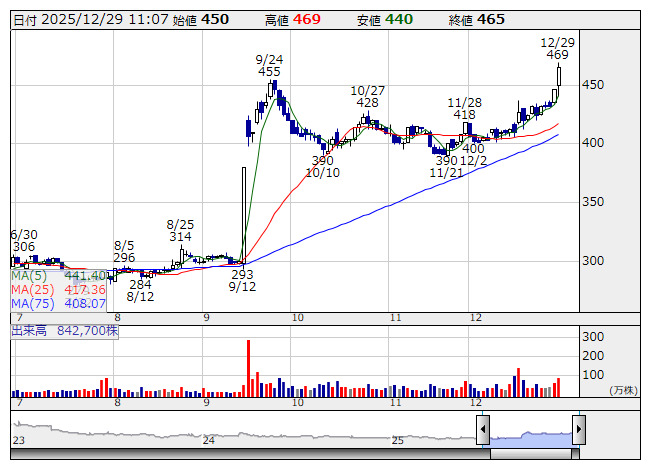Click the right range slider handle
The height and width of the screenshot is (470, 653).
coord(578,430)
